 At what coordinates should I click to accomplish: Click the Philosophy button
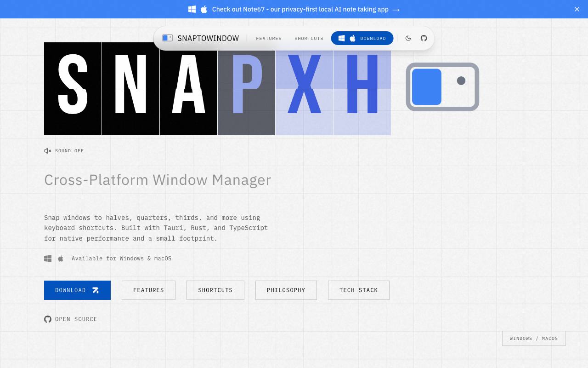tap(286, 290)
